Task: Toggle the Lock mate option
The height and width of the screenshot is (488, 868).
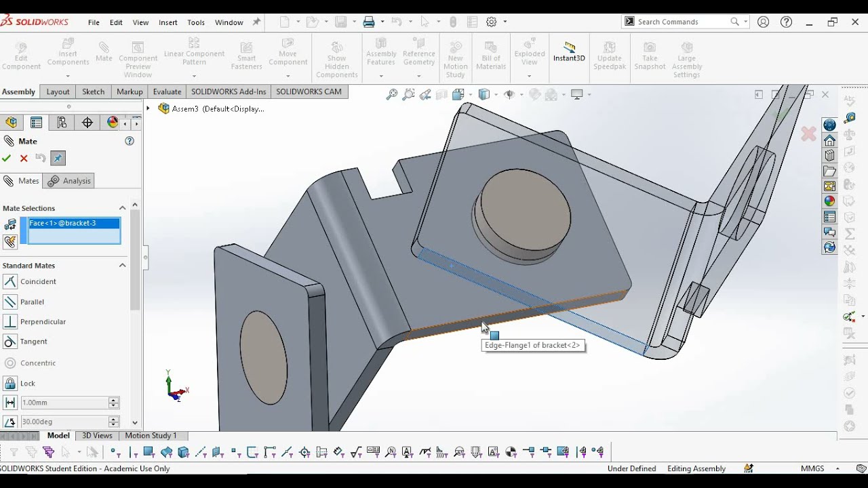Action: pyautogui.click(x=28, y=383)
